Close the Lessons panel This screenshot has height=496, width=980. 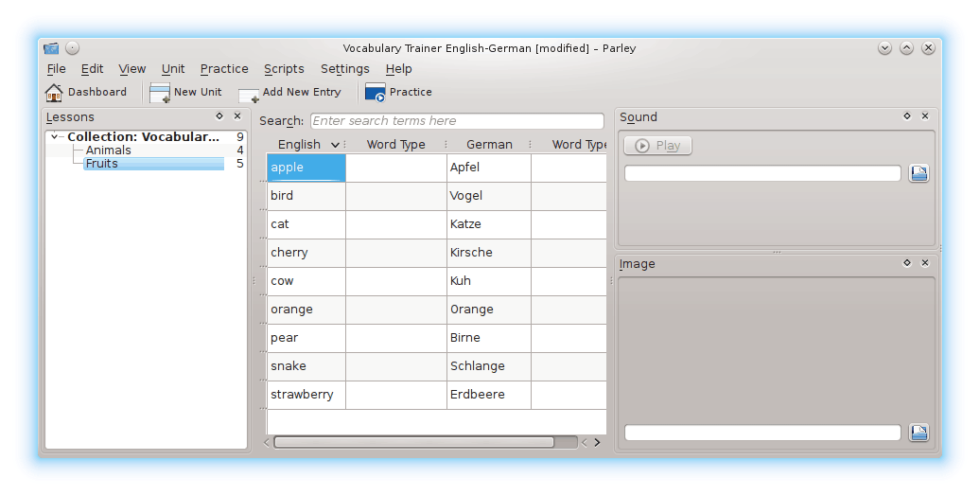(x=237, y=116)
